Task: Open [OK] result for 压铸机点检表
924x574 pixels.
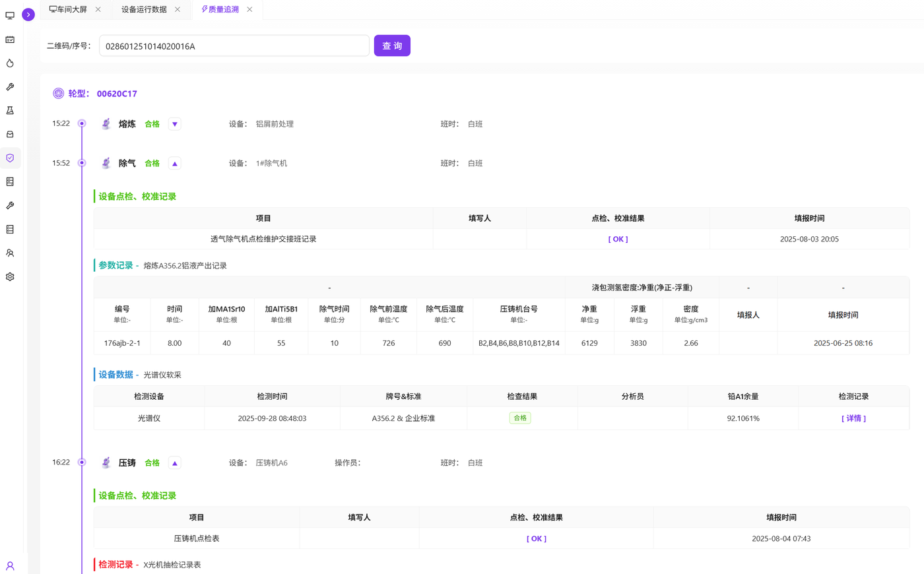Action: [537, 539]
